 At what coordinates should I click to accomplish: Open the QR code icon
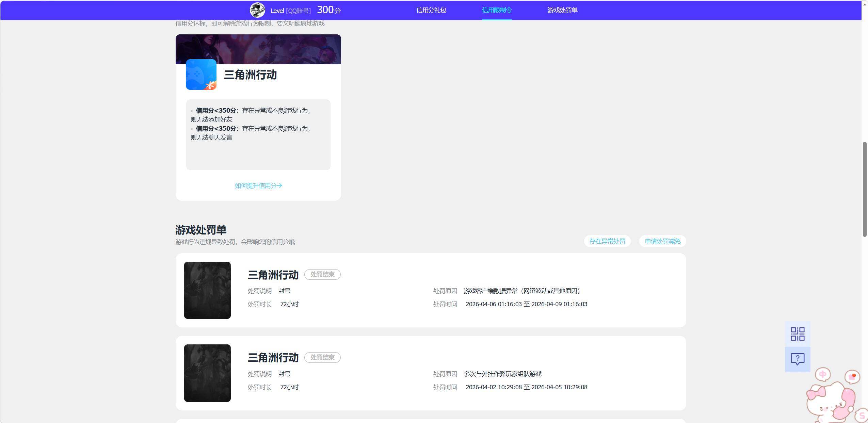click(x=798, y=334)
